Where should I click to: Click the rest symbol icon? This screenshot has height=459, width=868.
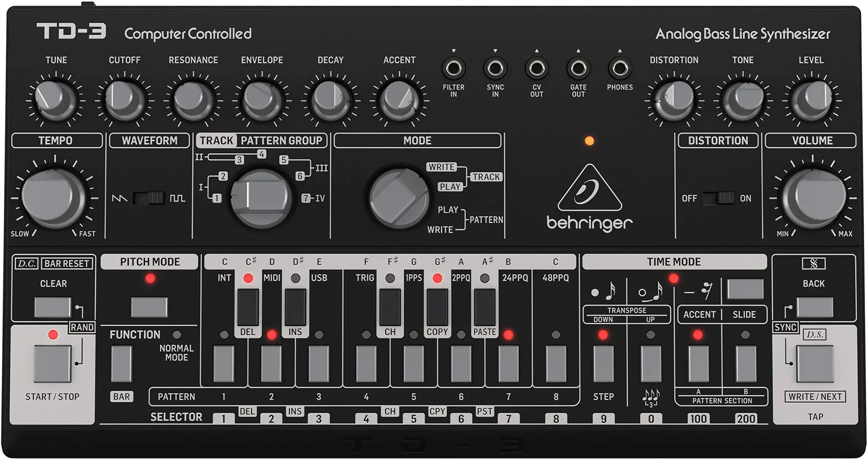pyautogui.click(x=698, y=291)
